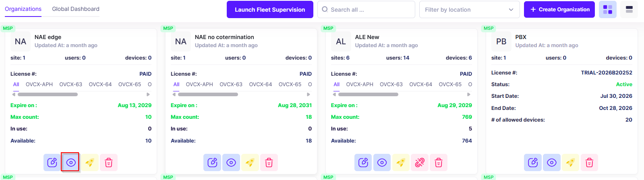Select OVCX-APH license tab on NAE edge card
Screen dimensions: 644x180
[x=39, y=85]
